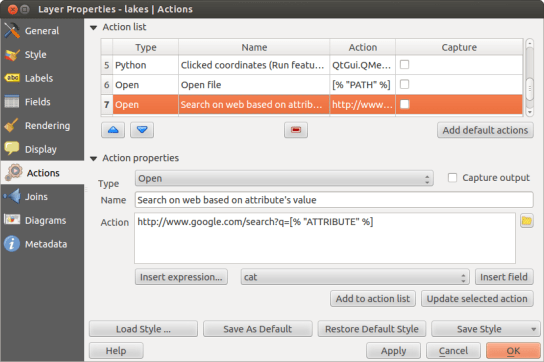This screenshot has height=362, width=544.
Task: Click the General tools icon in sidebar
Action: pyautogui.click(x=12, y=31)
